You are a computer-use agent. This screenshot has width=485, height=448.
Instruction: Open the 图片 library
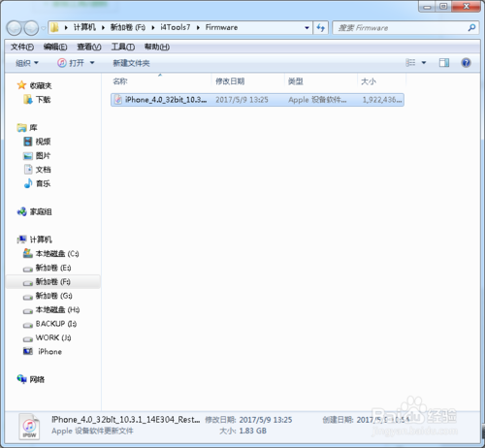43,156
